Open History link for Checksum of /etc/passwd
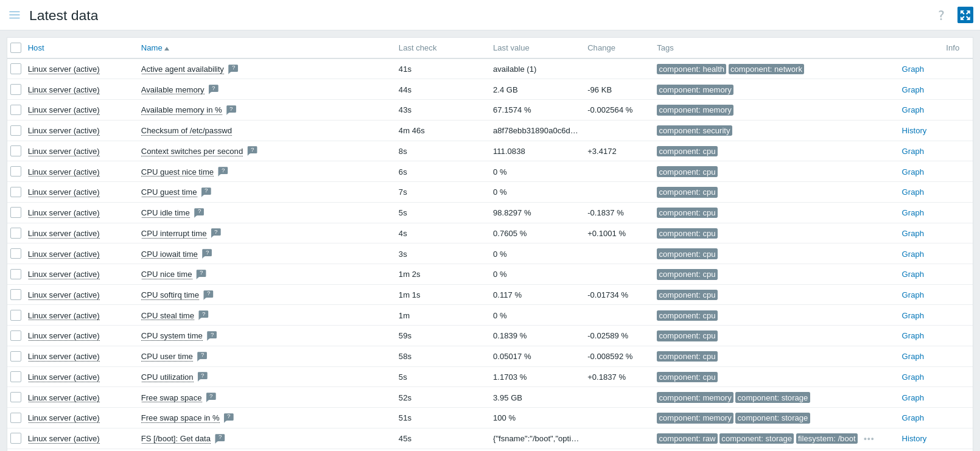The image size is (980, 451). point(914,131)
